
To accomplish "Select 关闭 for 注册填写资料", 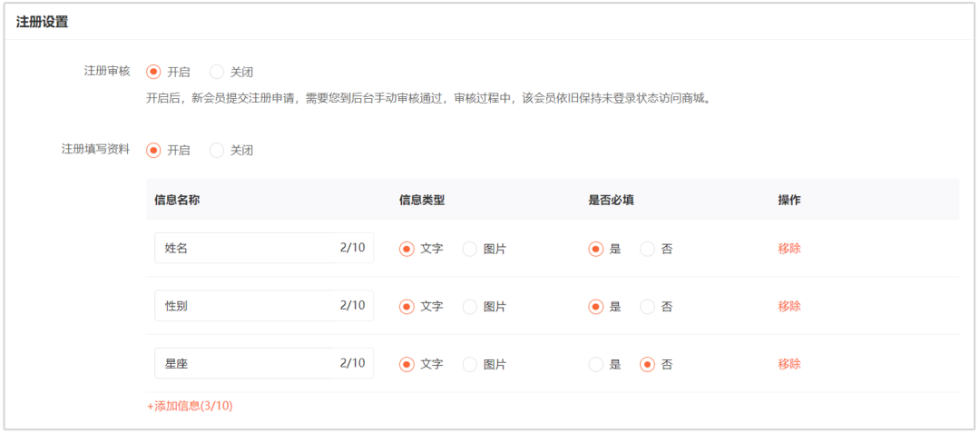I will pyautogui.click(x=217, y=150).
